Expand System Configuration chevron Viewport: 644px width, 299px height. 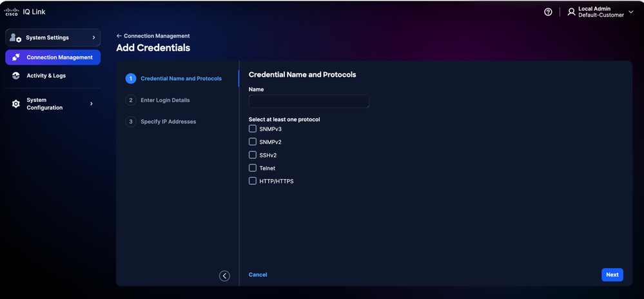tap(91, 104)
